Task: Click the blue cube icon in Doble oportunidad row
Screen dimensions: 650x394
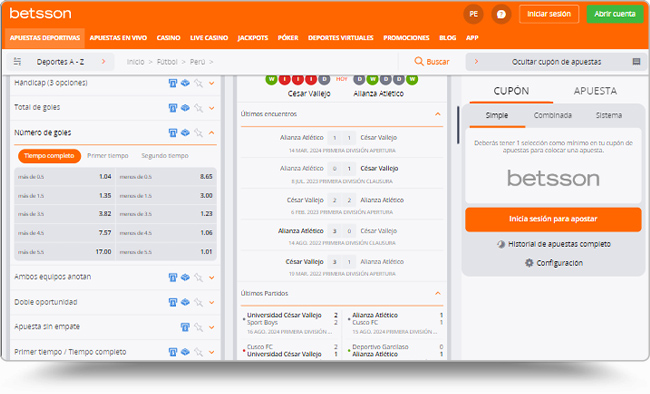Action: pos(185,302)
